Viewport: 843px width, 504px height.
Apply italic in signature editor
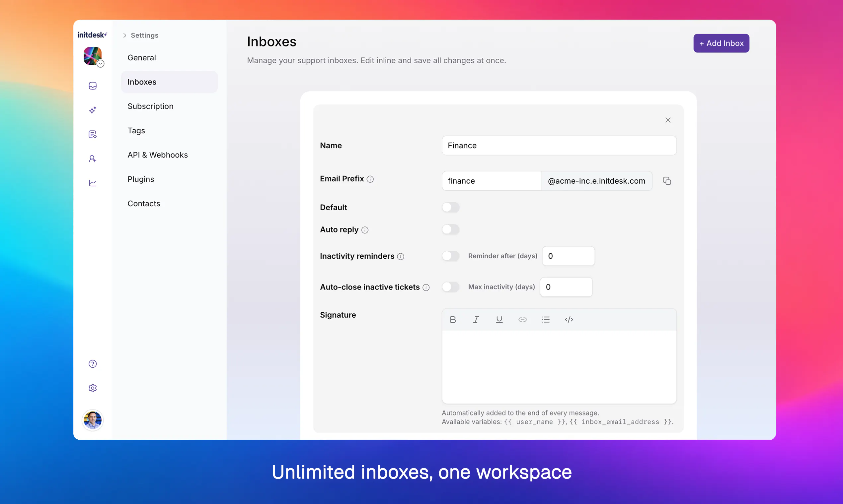click(x=476, y=319)
